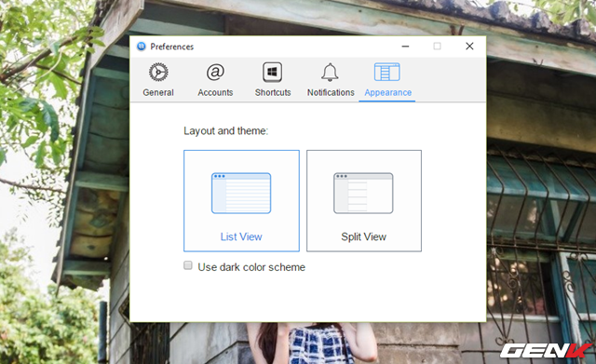596x364 pixels.
Task: Enable Use dark color scheme checkbox
Action: [x=188, y=265]
